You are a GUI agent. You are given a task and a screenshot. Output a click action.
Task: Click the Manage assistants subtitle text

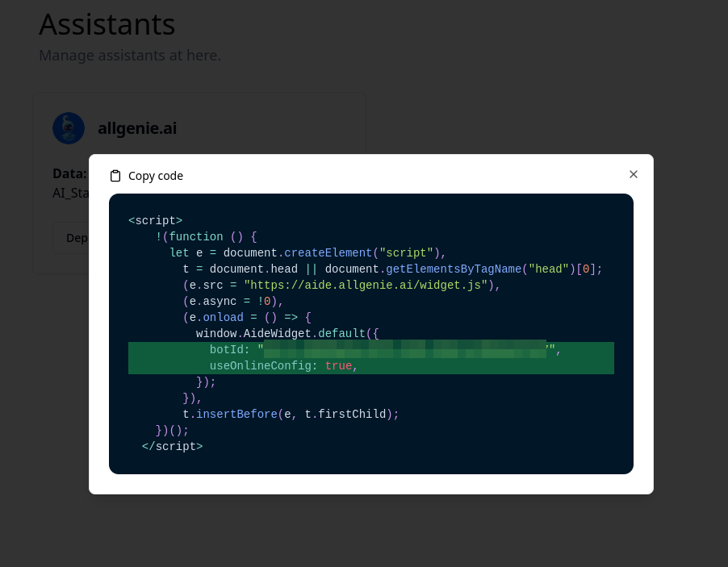click(x=130, y=55)
